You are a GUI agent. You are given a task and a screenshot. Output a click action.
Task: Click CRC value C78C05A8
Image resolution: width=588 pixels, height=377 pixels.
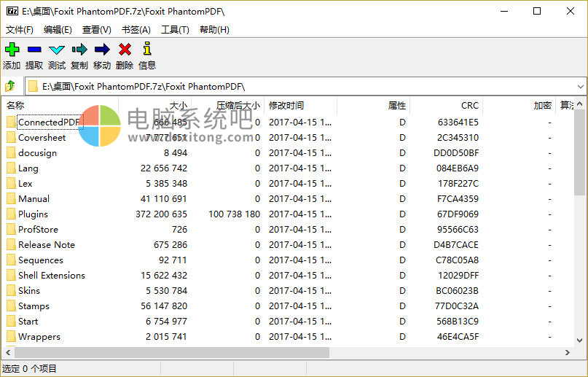tap(457, 260)
